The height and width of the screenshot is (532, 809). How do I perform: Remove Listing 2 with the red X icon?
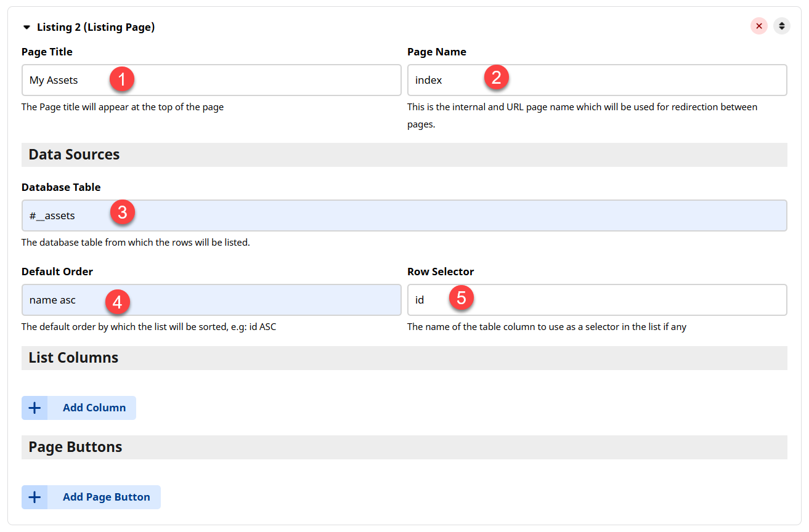pyautogui.click(x=759, y=26)
